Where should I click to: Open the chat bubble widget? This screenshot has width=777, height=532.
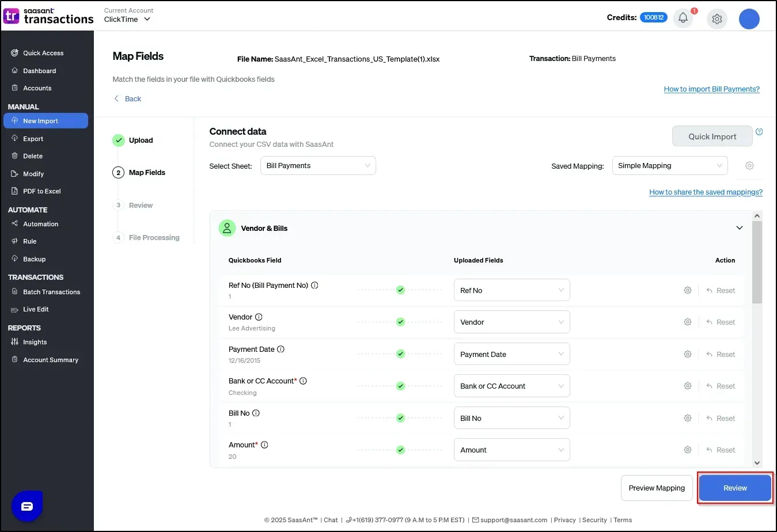(27, 506)
